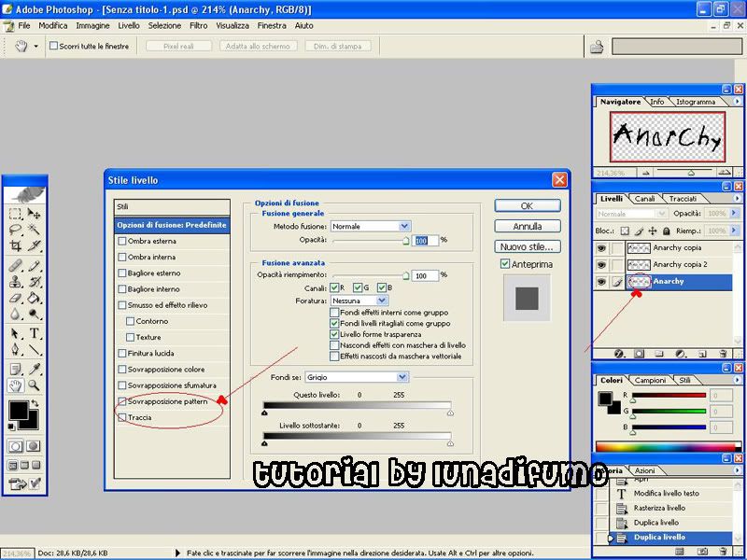The image size is (747, 560).
Task: Enable Sovrapposizione pattern checkbox
Action: (122, 401)
